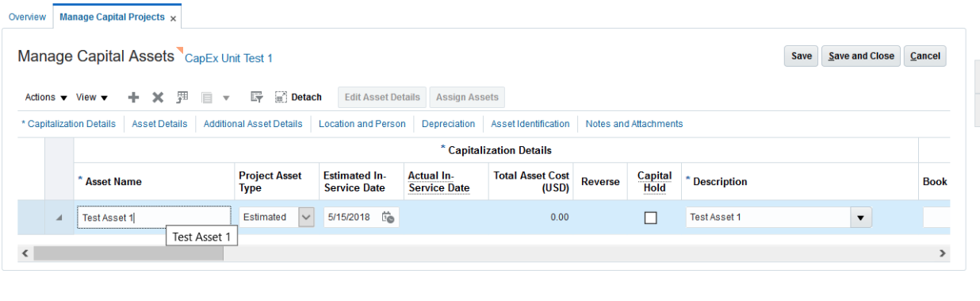Image resolution: width=980 pixels, height=301 pixels.
Task: Go to Additional Asset Details section link
Action: 253,124
